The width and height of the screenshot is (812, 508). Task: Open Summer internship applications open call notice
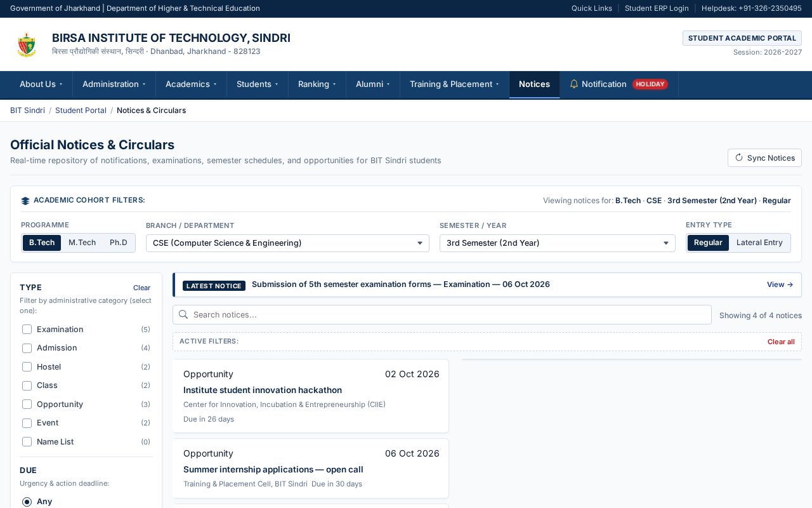point(311,469)
